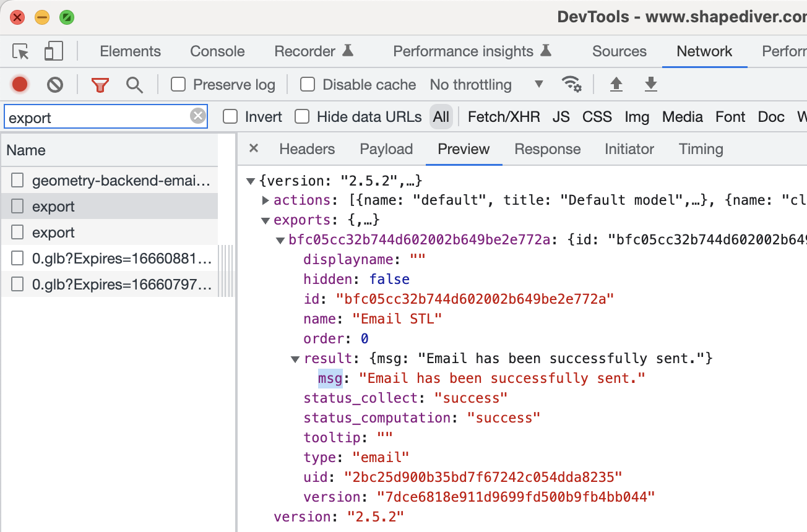807x532 pixels.
Task: Collapse the exports object node
Action: [265, 220]
